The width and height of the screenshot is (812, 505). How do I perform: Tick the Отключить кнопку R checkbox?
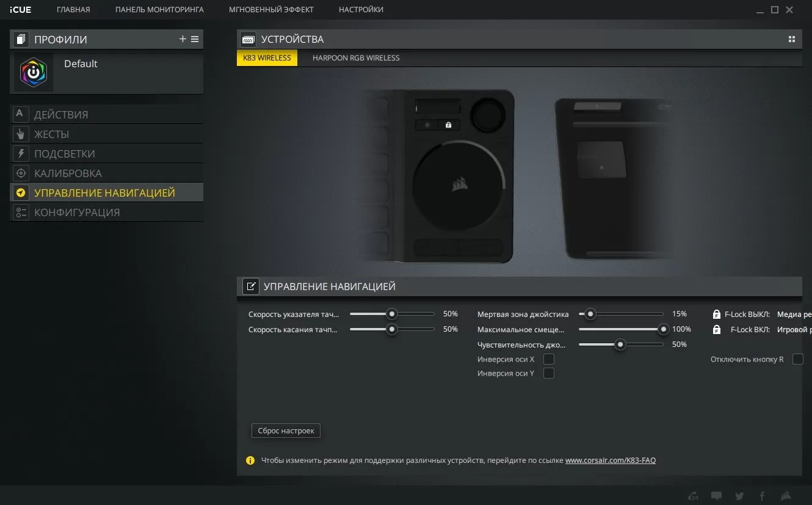798,359
